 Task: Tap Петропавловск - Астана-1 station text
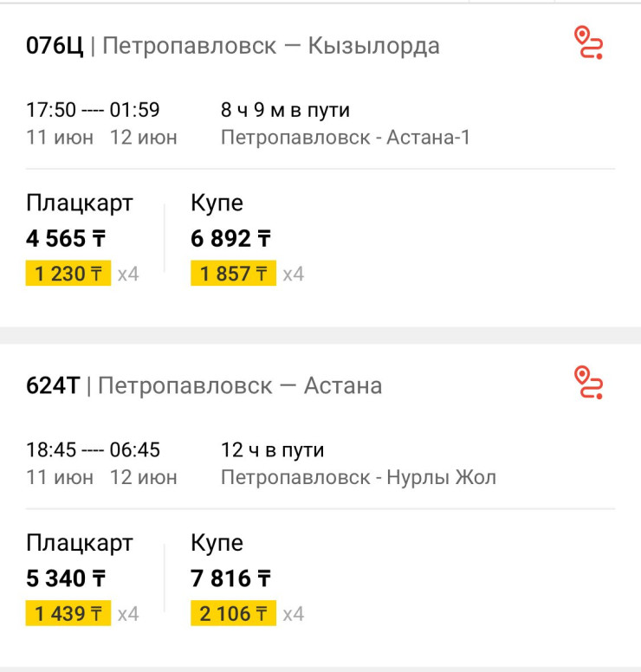tap(346, 138)
